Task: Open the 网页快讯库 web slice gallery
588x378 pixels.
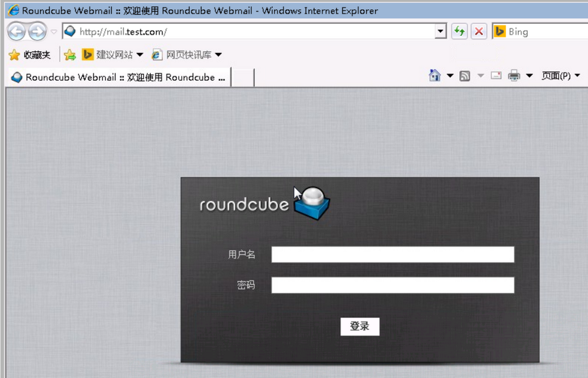Action: pyautogui.click(x=187, y=55)
